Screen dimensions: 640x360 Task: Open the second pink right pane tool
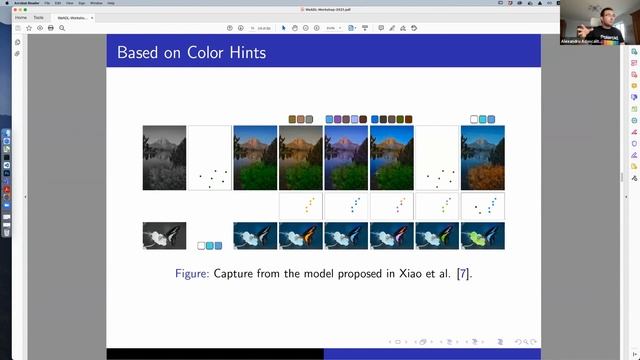coord(634,63)
